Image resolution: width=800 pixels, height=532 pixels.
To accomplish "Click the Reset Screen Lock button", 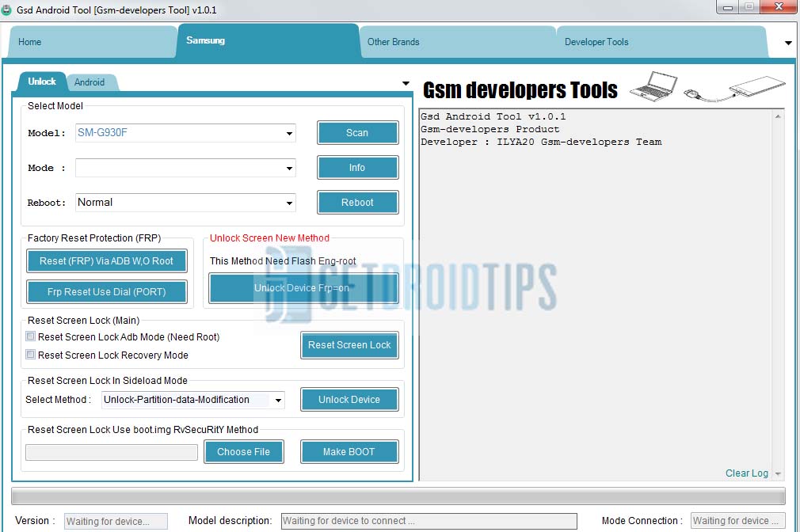I will [x=349, y=345].
